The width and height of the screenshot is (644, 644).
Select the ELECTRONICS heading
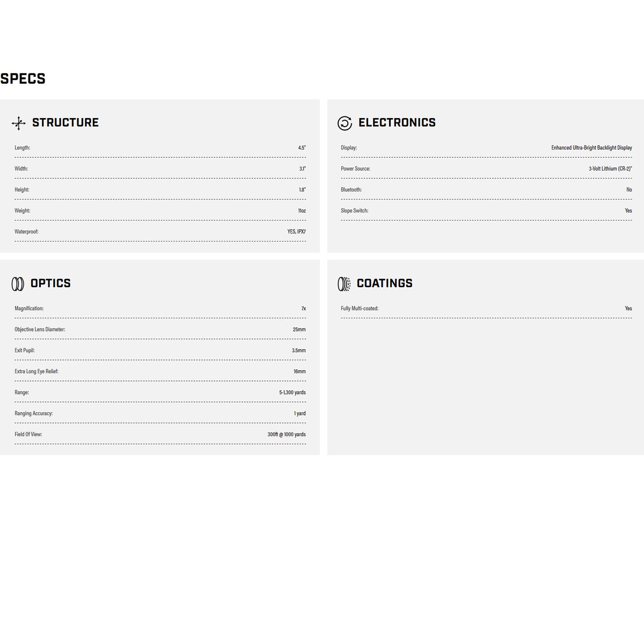point(397,122)
